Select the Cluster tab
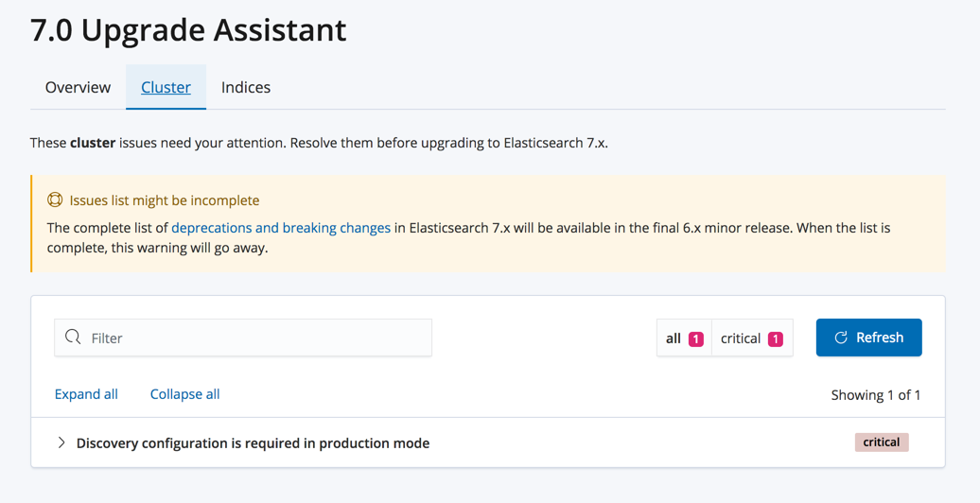Image resolution: width=980 pixels, height=503 pixels. [166, 87]
